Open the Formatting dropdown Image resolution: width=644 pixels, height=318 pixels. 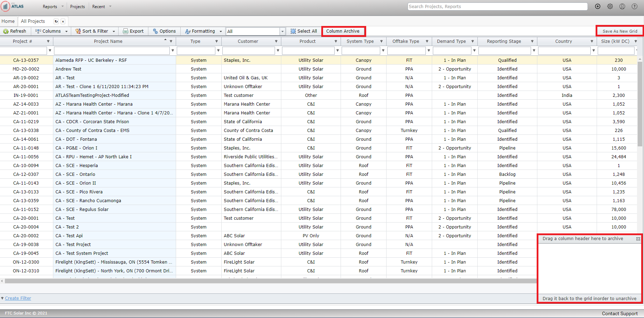click(203, 31)
